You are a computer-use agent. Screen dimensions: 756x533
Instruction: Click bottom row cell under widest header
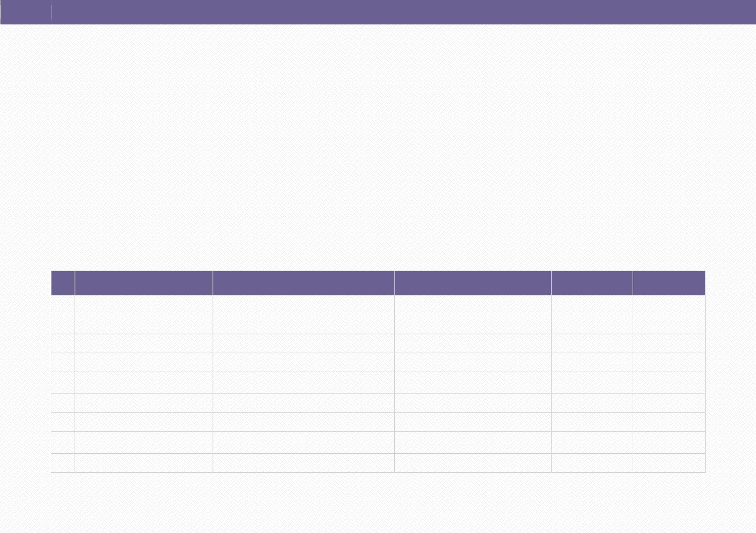point(303,463)
